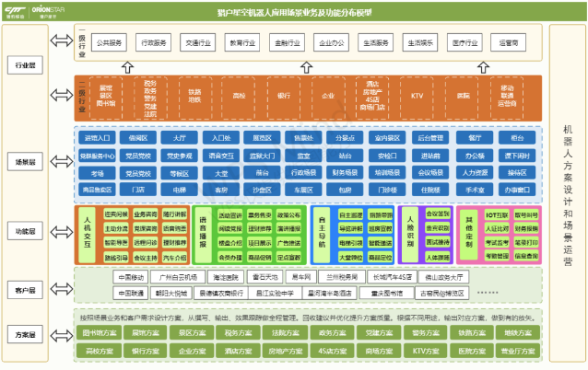Select the 方案层 layer label
This screenshot has height=370, width=588.
(25, 334)
